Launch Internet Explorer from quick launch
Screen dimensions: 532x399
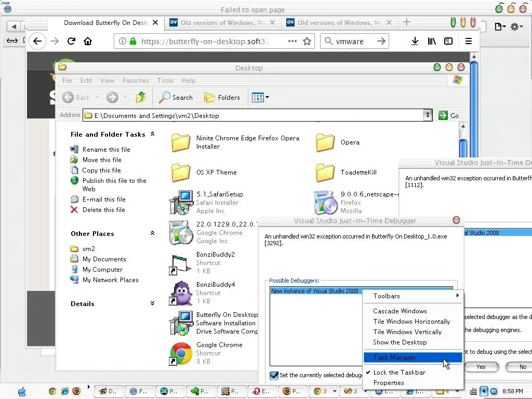pyautogui.click(x=64, y=391)
